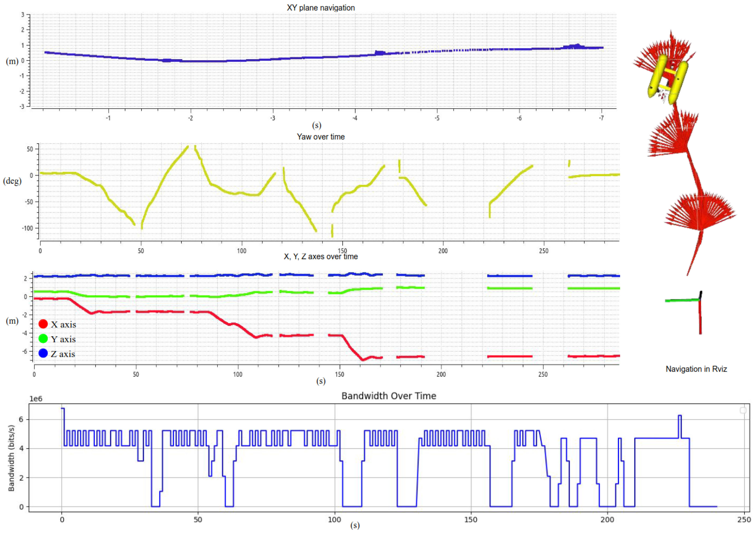Click the '1e6' scale label on Bandwidth plot

point(36,399)
